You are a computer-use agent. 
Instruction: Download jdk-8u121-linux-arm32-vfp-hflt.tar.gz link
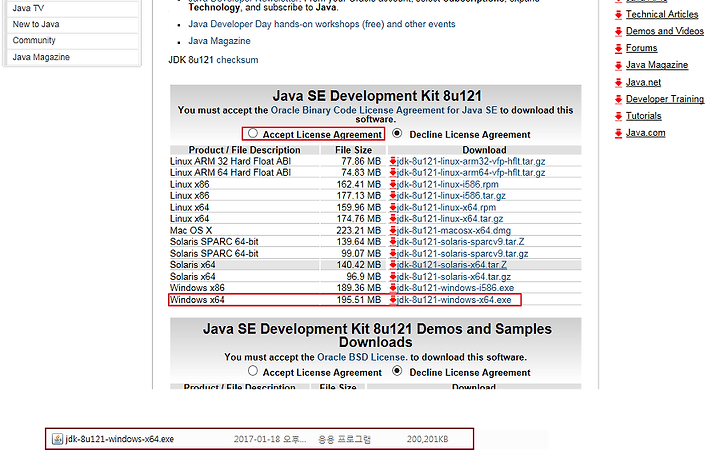tap(471, 162)
